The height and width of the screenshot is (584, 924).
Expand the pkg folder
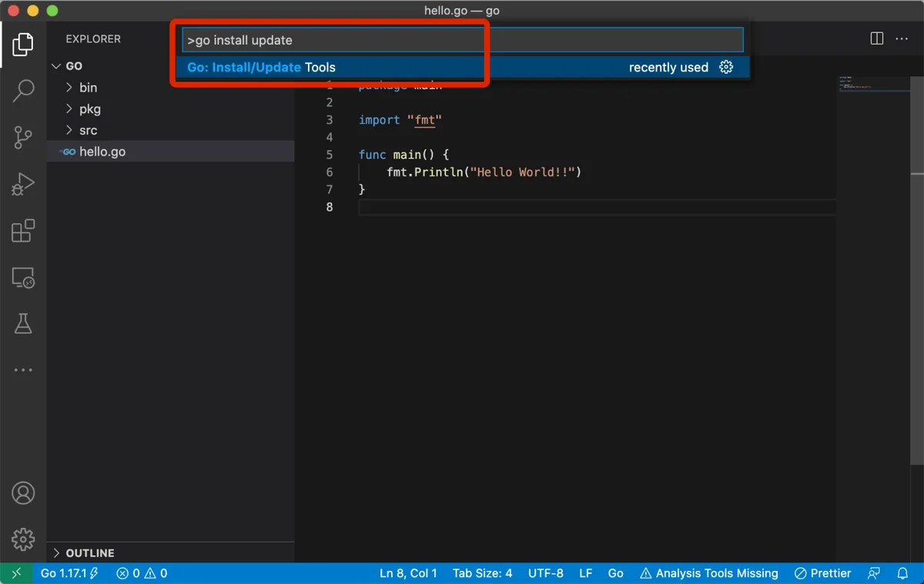click(170, 109)
